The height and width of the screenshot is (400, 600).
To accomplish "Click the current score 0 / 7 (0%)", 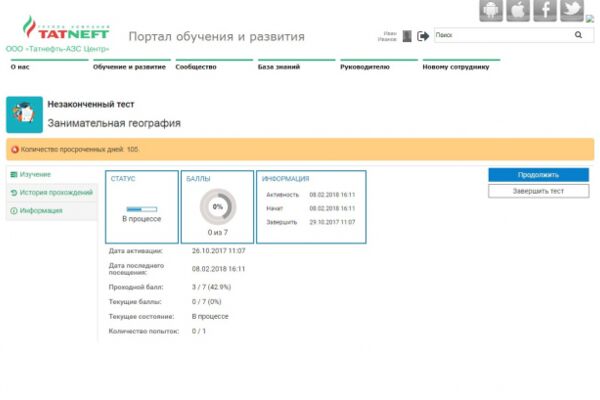I will 207,302.
